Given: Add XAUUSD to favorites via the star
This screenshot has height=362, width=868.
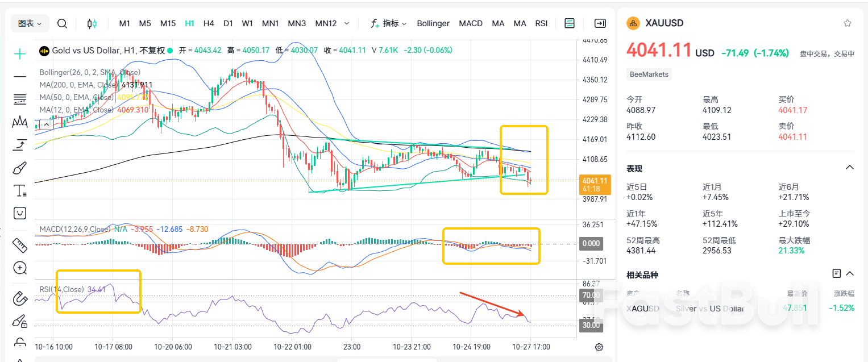Looking at the screenshot, I should click(x=847, y=23).
